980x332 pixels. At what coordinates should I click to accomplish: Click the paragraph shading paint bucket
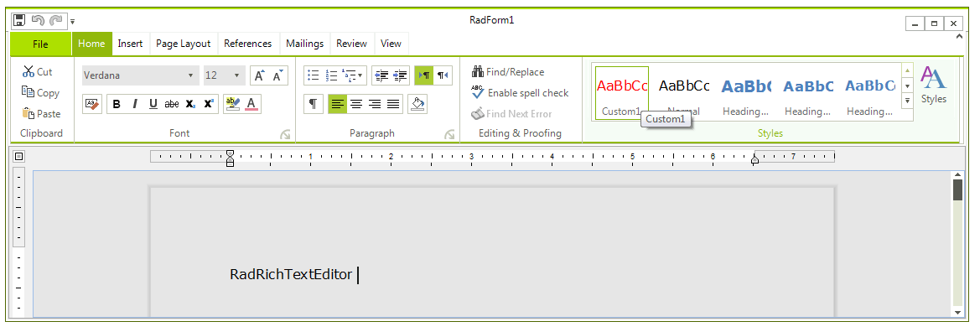417,104
